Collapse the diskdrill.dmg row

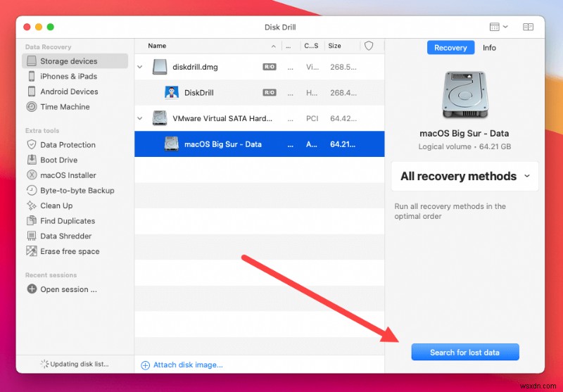point(140,67)
